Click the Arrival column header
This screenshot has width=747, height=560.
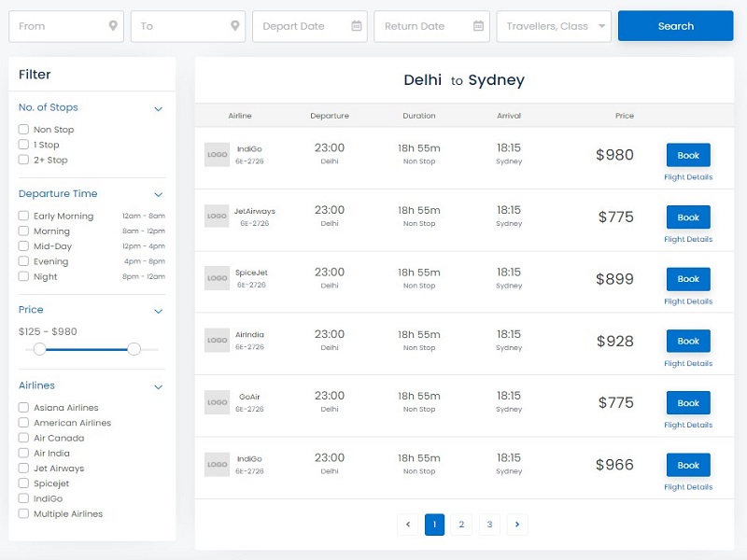(509, 116)
